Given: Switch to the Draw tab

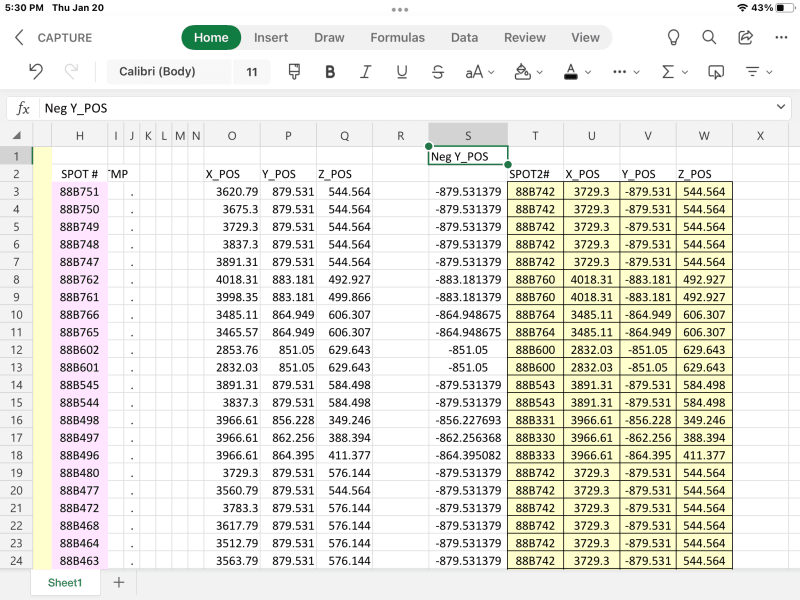Looking at the screenshot, I should pos(329,37).
